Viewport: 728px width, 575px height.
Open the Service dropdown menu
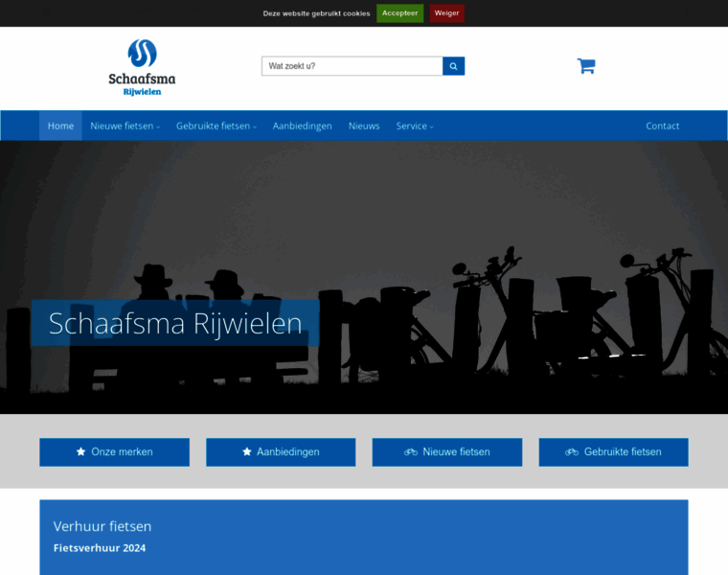pos(414,126)
